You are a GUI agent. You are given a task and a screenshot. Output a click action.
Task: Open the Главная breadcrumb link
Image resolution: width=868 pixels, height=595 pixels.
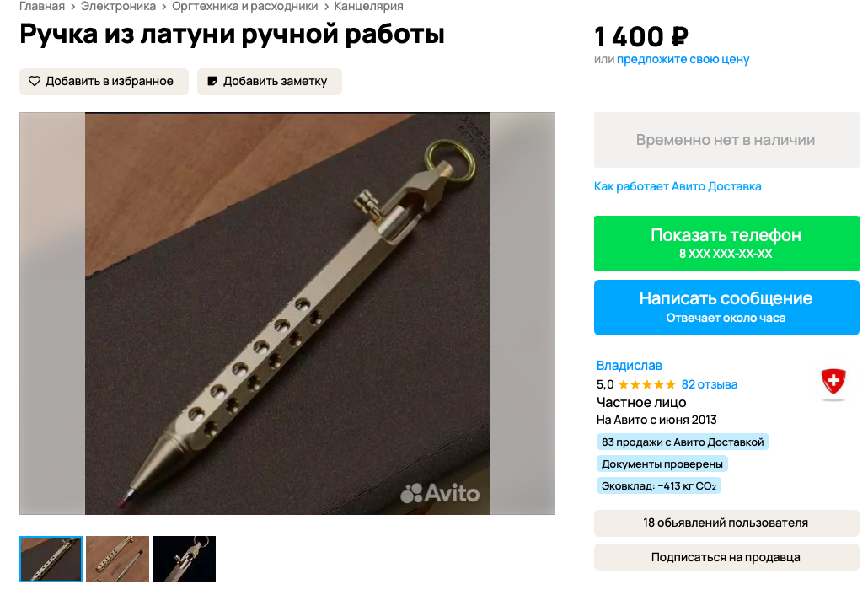point(42,7)
